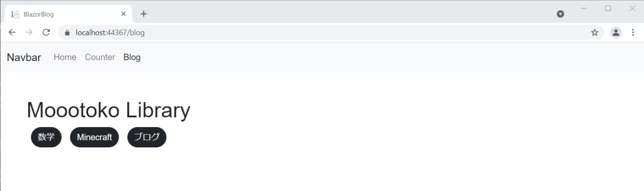The height and width of the screenshot is (191, 644).
Task: Close the BlazorBlog tab
Action: tap(123, 14)
